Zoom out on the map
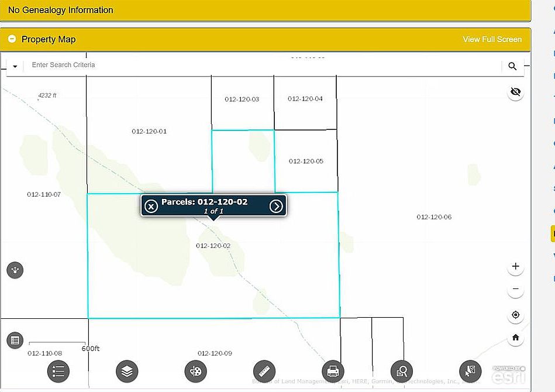The image size is (555, 392). [x=515, y=290]
